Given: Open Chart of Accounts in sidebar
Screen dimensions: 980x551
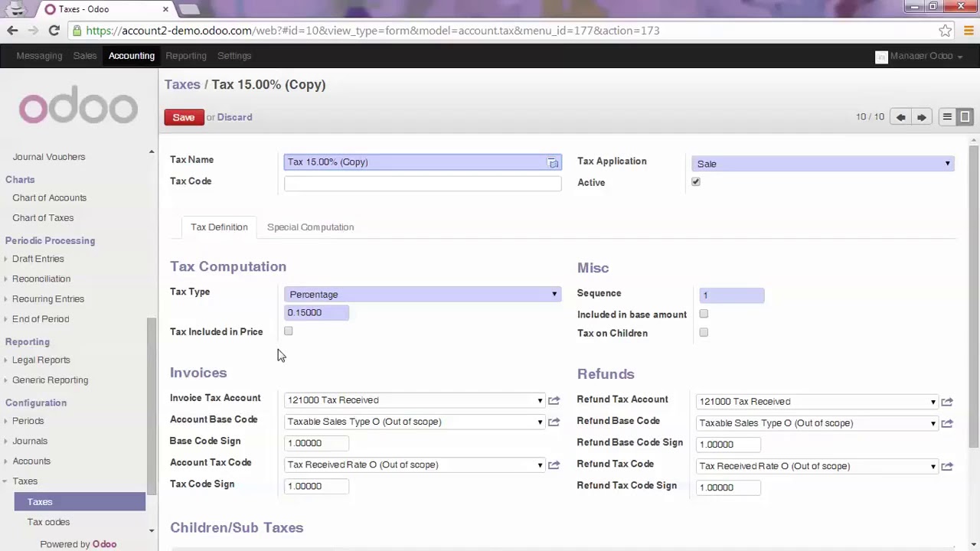Looking at the screenshot, I should point(49,197).
